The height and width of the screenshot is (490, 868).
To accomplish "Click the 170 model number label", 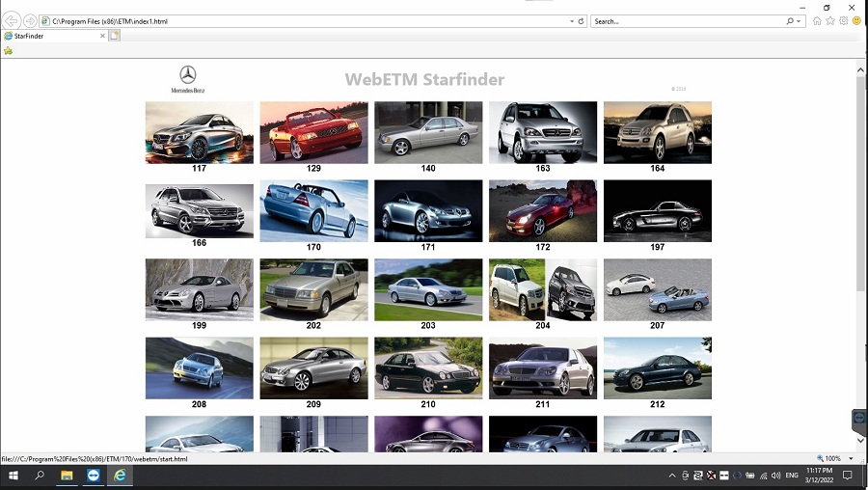I will point(313,247).
